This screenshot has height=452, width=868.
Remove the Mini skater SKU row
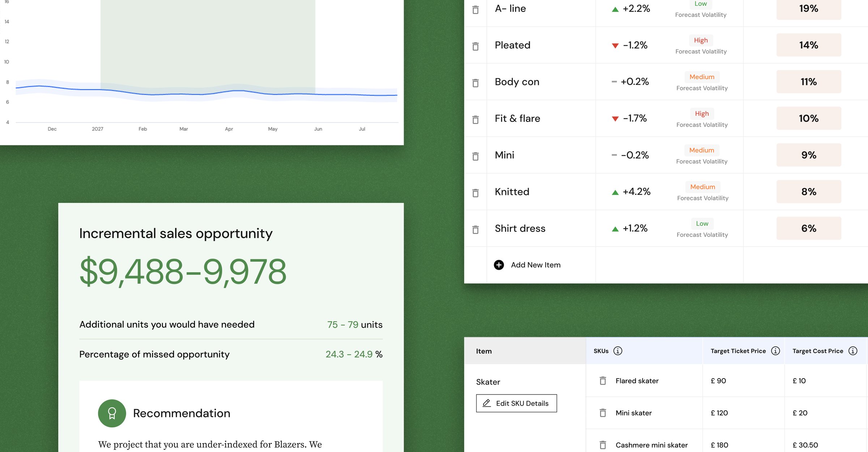[603, 413]
